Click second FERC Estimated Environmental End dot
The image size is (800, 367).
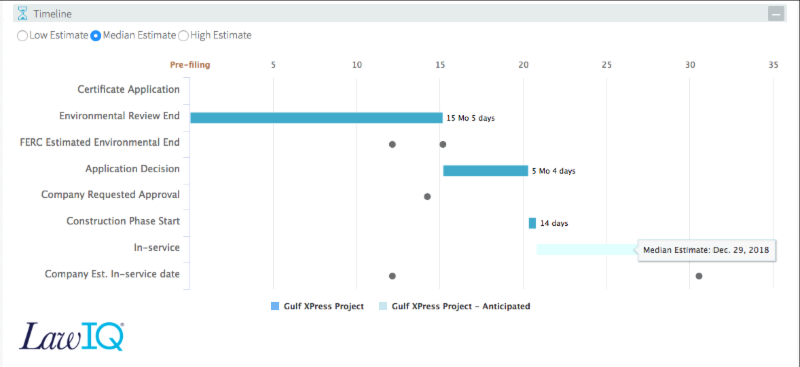pos(443,144)
